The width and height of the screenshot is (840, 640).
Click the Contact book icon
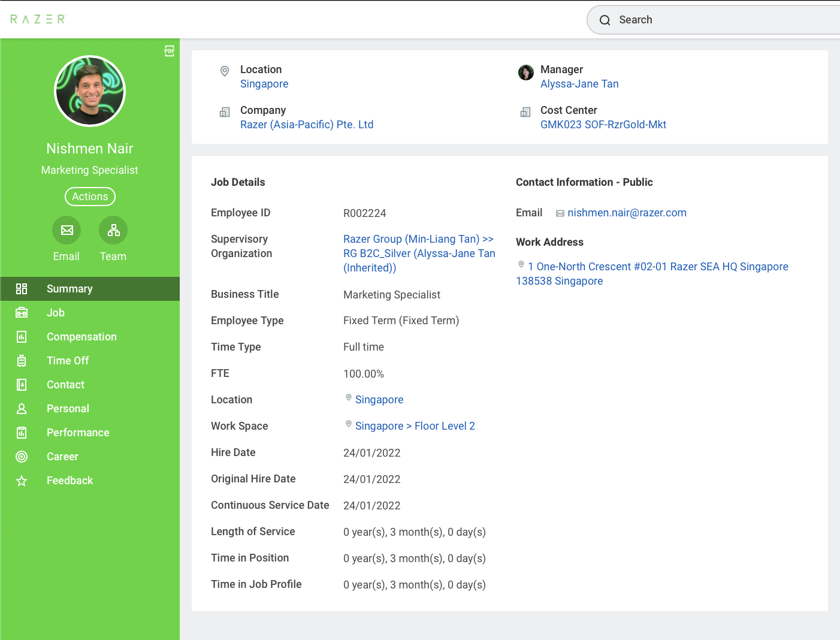[x=22, y=385]
